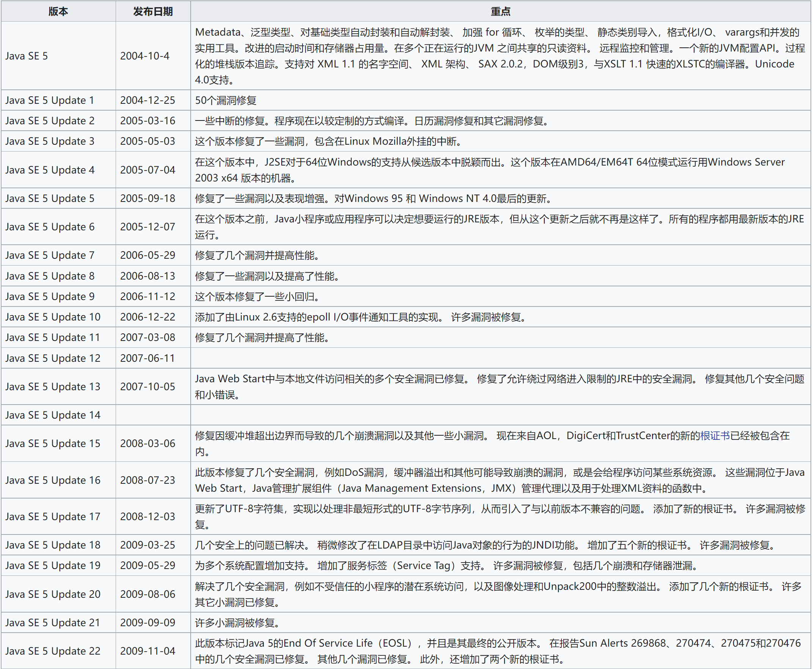This screenshot has height=669, width=812.
Task: Click the empty date cell for Update 14
Action: (153, 415)
